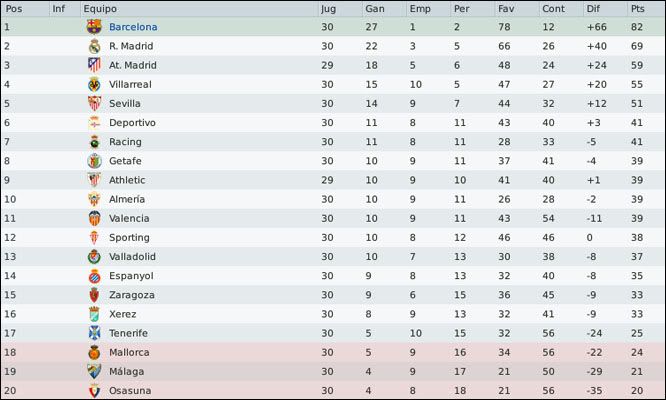Sort by the Equipo column header
666x400 pixels.
(x=100, y=9)
